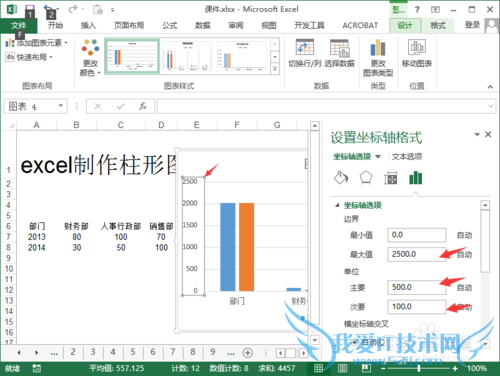Click the confirm checkmark in formula bar

pos(121,106)
